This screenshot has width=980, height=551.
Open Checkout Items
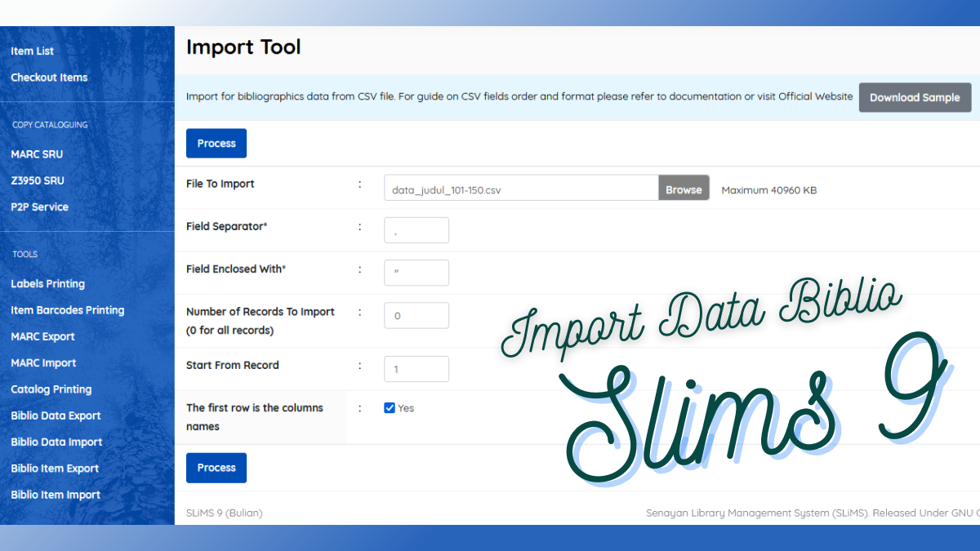[49, 77]
